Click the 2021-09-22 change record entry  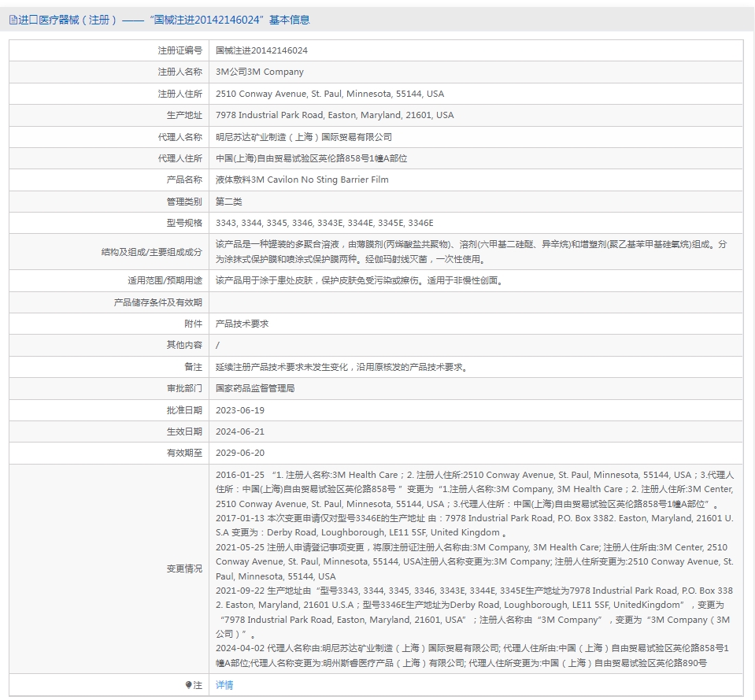475,613
